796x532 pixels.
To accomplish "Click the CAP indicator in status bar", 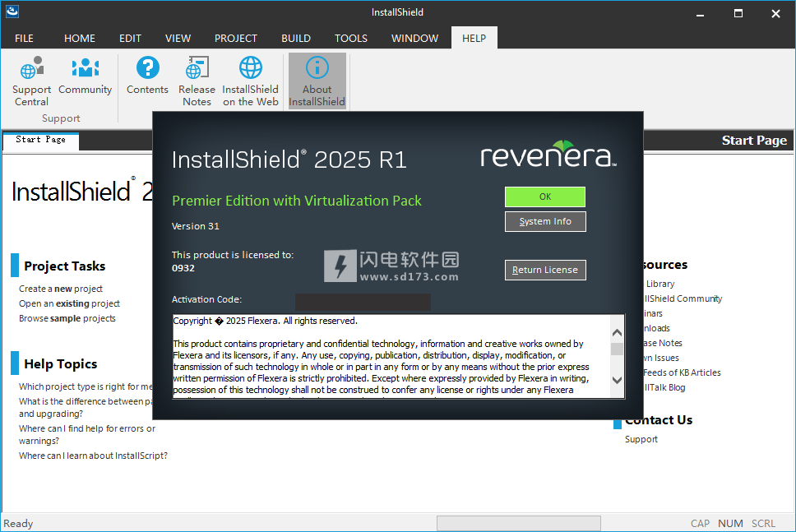I will coord(700,524).
